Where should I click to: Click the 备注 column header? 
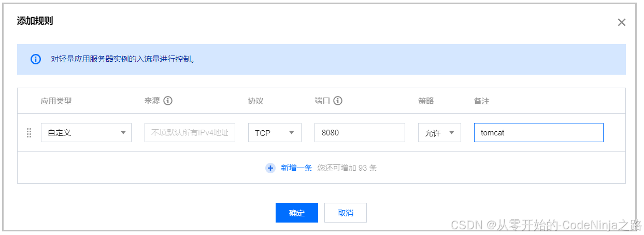pyautogui.click(x=481, y=101)
